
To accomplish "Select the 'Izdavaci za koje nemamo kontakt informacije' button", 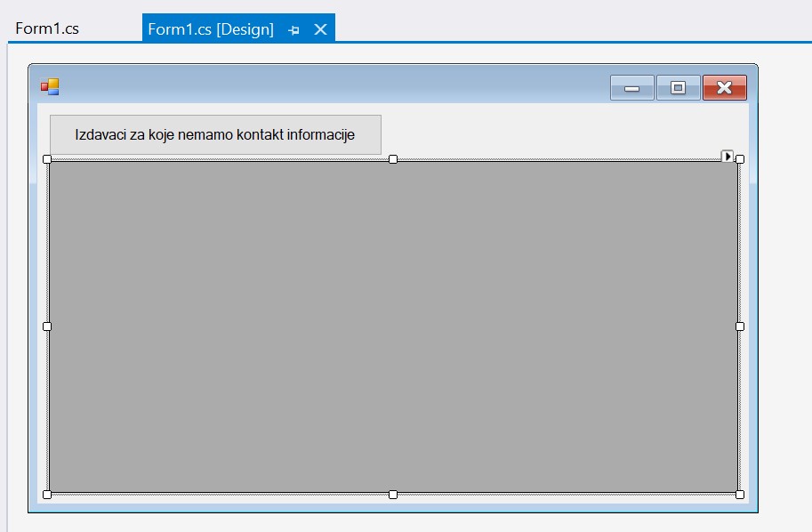I will coord(215,134).
